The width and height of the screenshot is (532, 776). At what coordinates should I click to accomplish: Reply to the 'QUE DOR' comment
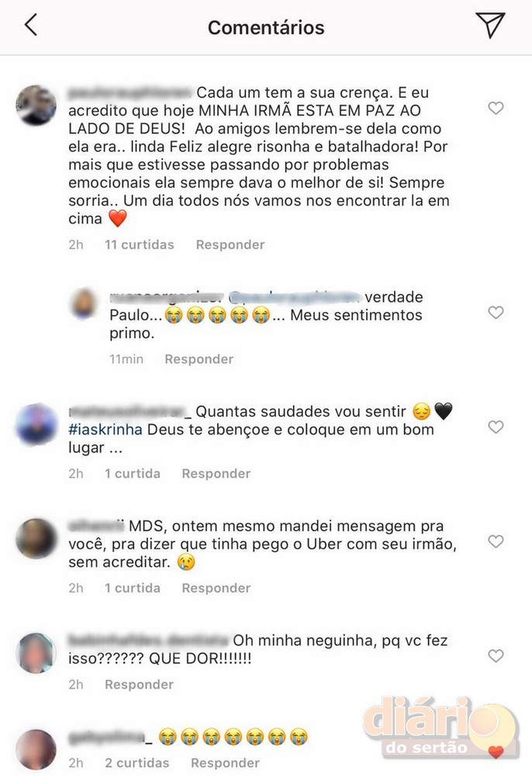139,684
